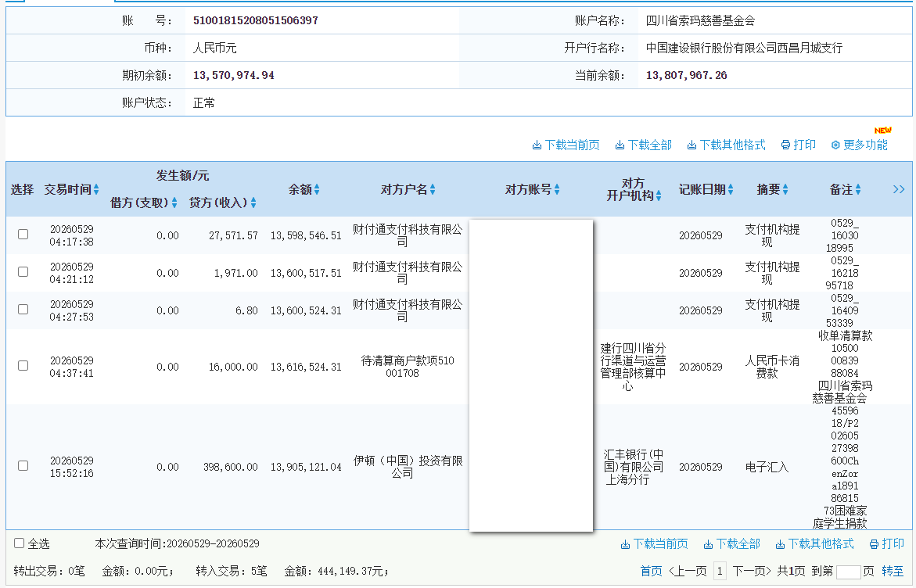Image resolution: width=916 pixels, height=588 pixels.
Task: Click opening balance 13,570,974.94
Action: 234,75
